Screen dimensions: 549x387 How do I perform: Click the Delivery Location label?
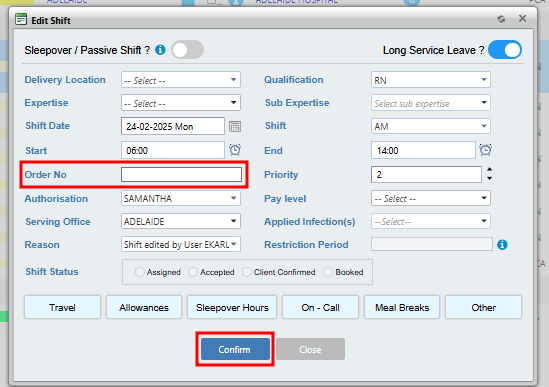(x=65, y=80)
